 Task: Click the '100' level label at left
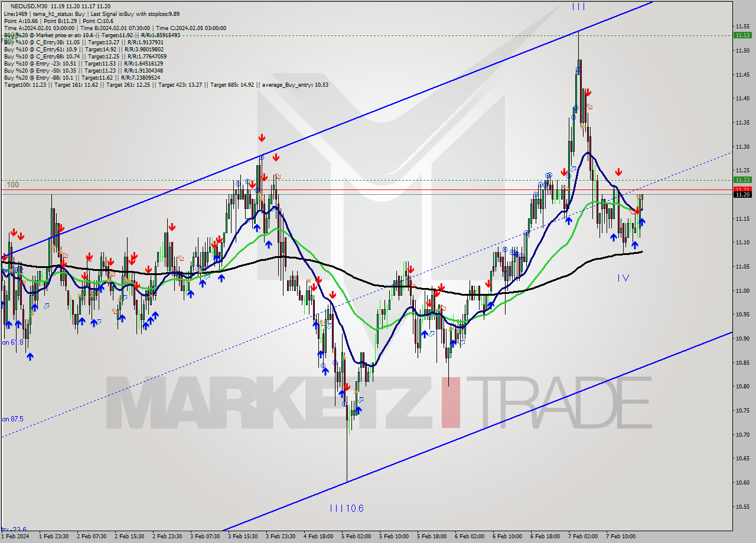click(x=13, y=185)
